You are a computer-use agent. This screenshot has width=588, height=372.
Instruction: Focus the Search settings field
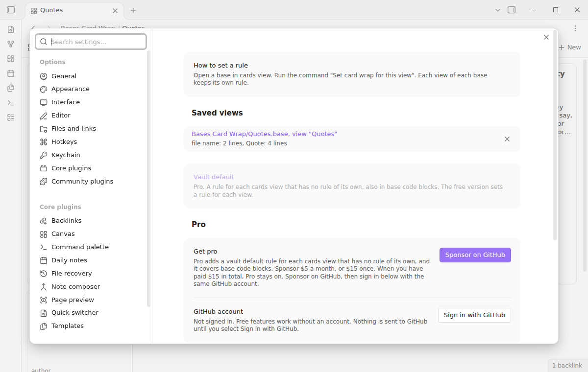pos(91,42)
